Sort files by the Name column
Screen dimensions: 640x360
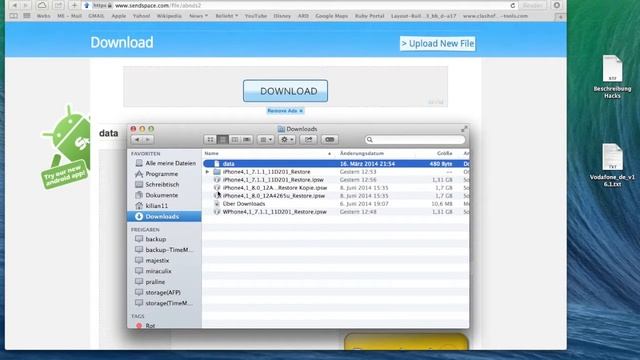268,153
